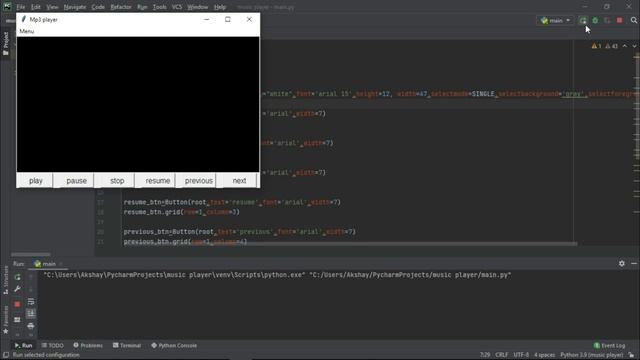The height and width of the screenshot is (360, 640).
Task: Click the red Stop icon in Run panel
Action: [17, 304]
